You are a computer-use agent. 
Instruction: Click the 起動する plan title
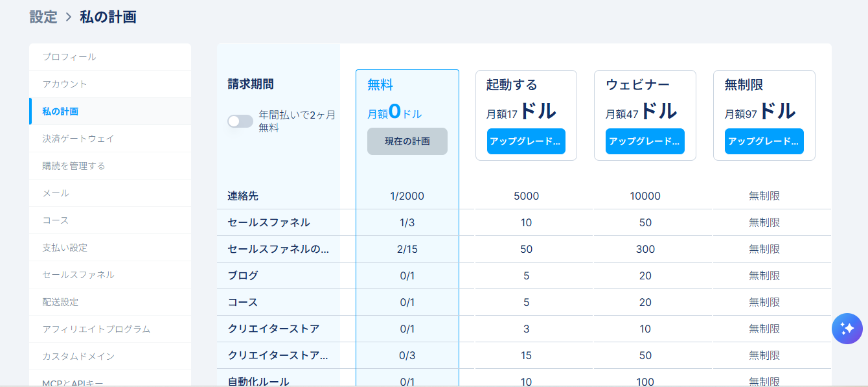(512, 85)
